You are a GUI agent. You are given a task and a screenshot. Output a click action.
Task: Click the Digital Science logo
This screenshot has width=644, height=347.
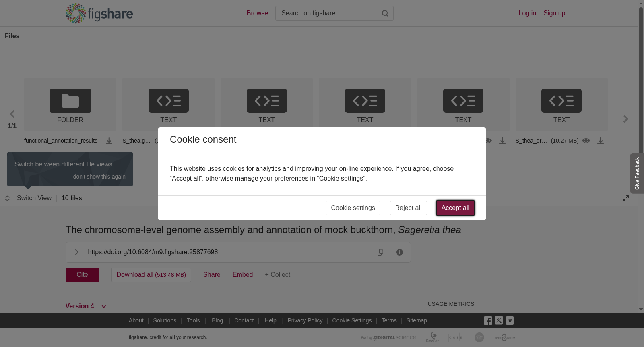[x=388, y=337]
